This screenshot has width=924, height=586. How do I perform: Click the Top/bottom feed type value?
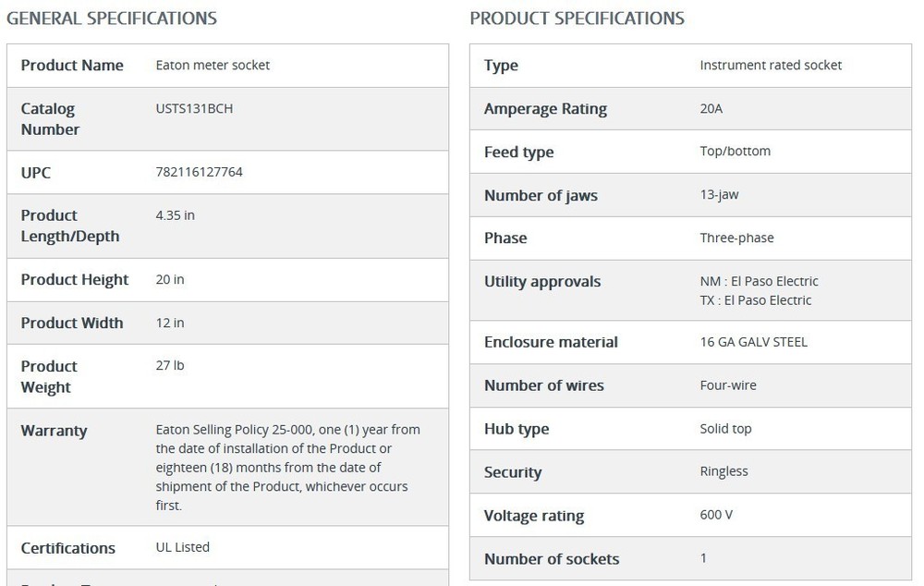[735, 151]
